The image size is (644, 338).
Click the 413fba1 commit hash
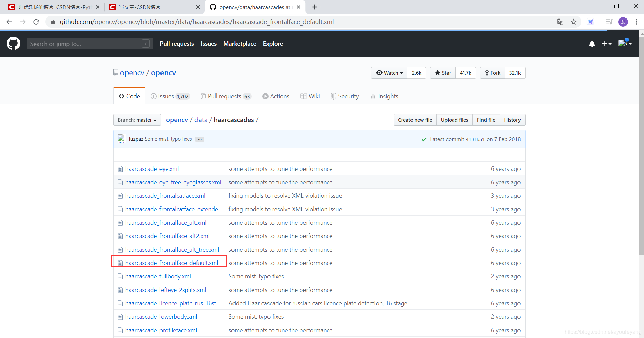coord(475,139)
